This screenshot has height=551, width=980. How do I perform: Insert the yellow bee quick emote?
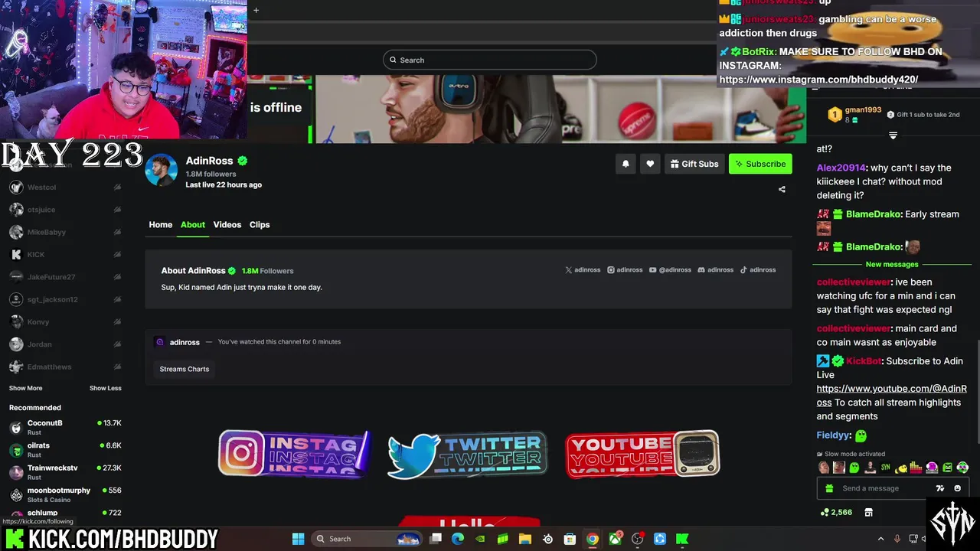[901, 467]
